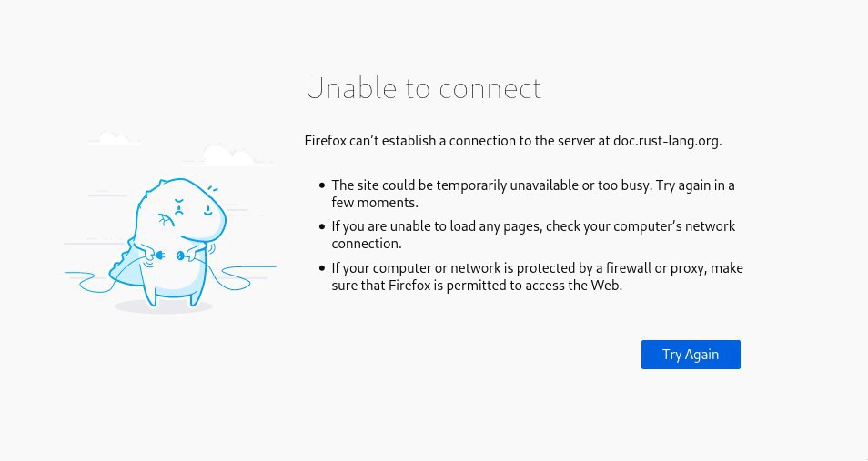Click the bullet dot before "If you are unable"
The image size is (868, 461).
pyautogui.click(x=322, y=226)
